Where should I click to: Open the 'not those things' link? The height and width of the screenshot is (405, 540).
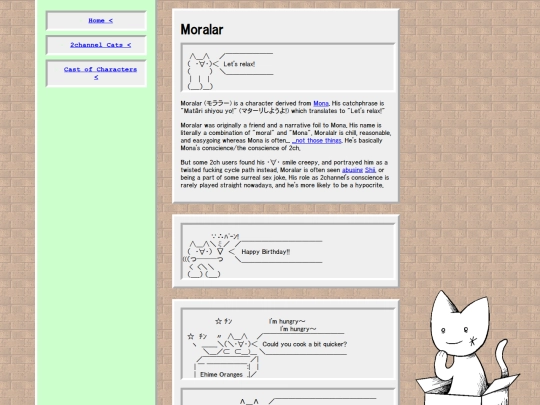317,141
